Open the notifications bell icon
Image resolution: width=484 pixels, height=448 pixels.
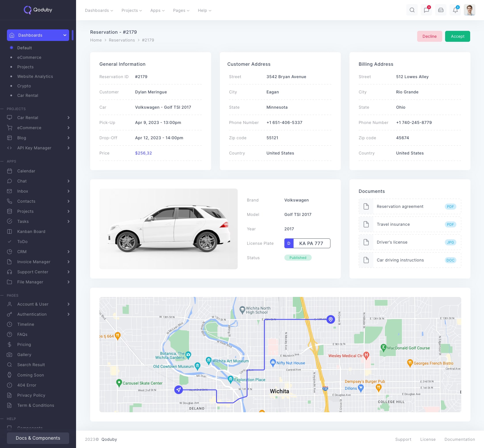tap(455, 10)
